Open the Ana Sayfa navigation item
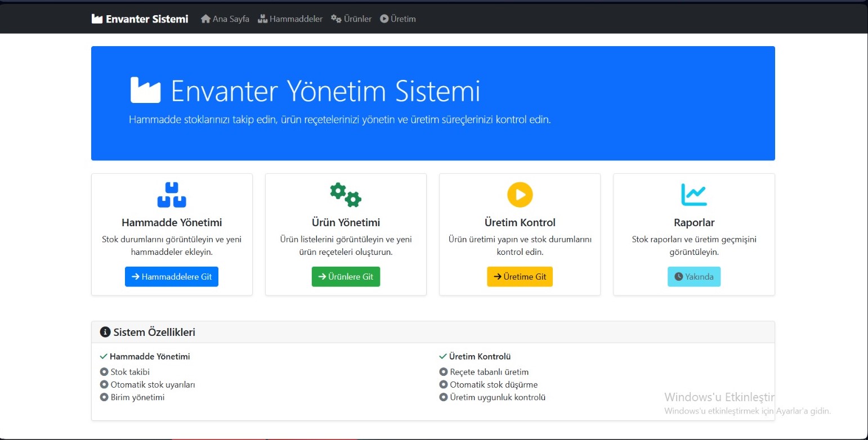 [x=225, y=19]
